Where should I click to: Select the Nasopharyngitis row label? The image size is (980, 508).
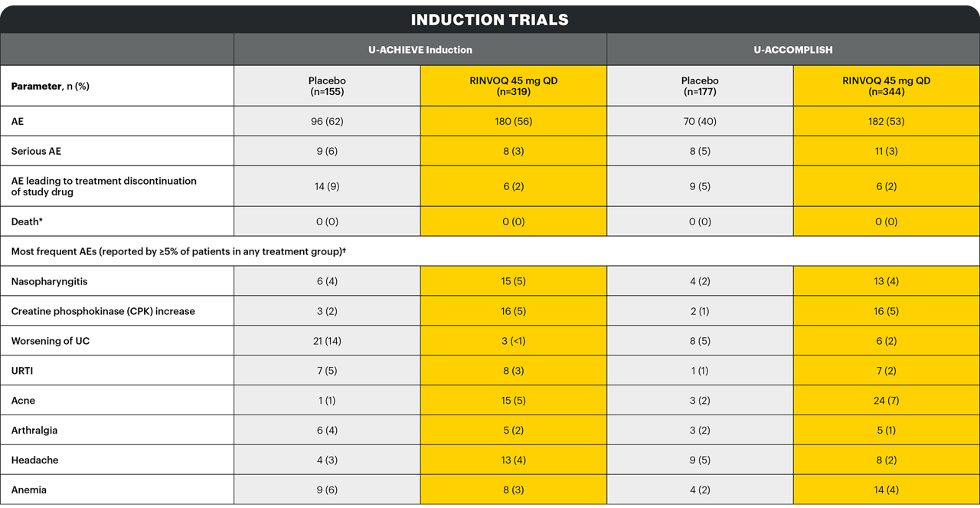coord(49,281)
